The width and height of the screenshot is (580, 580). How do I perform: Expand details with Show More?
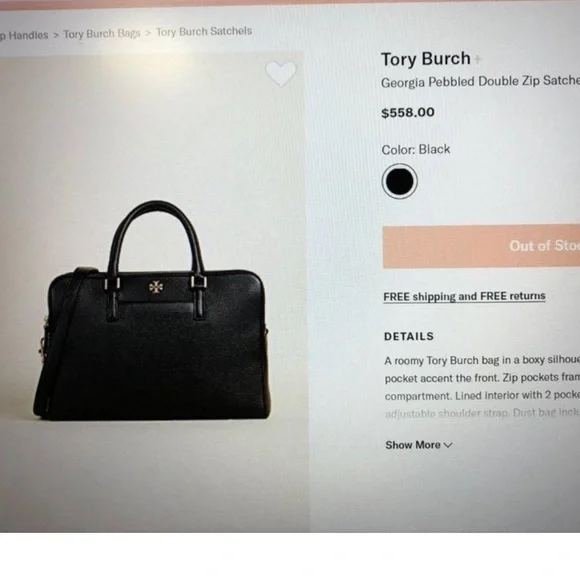(x=418, y=445)
